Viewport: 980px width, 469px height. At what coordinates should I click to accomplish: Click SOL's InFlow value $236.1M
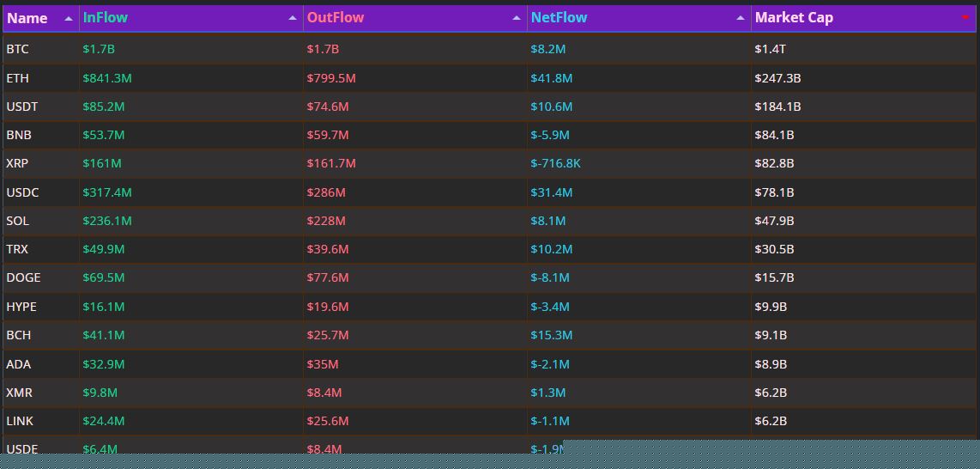107,221
